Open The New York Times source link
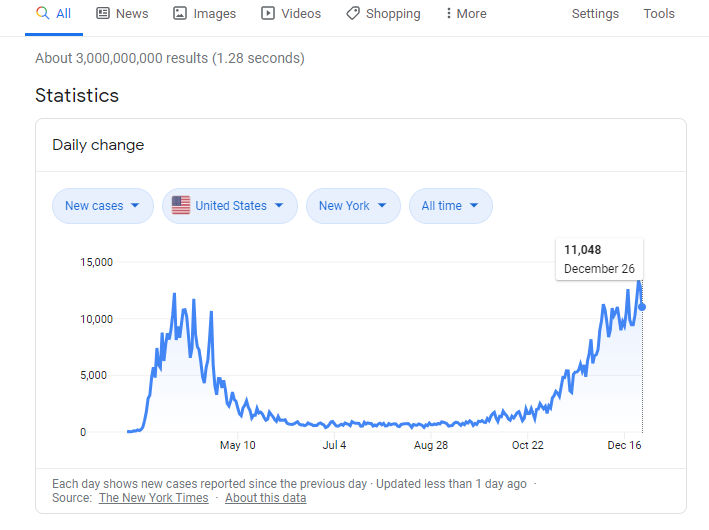The image size is (709, 530). (x=153, y=498)
